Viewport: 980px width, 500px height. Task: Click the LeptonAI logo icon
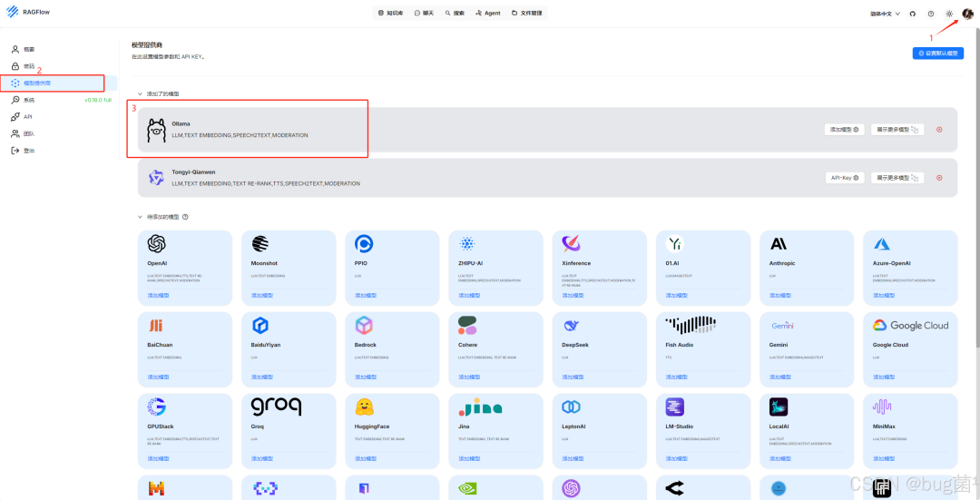point(572,407)
